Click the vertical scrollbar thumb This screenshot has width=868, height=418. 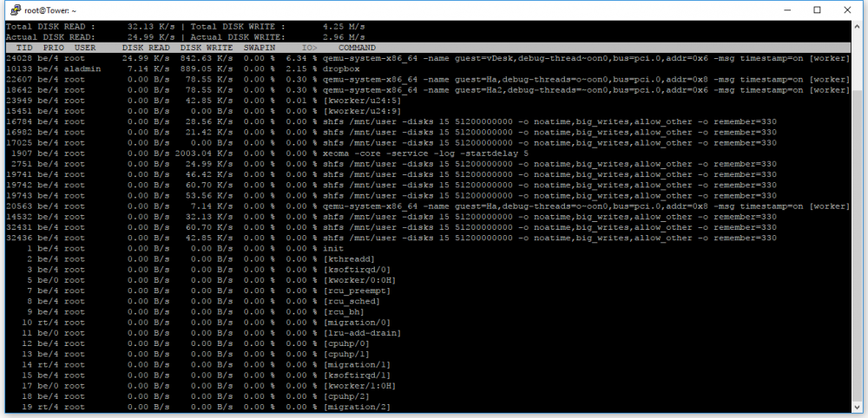click(857, 244)
